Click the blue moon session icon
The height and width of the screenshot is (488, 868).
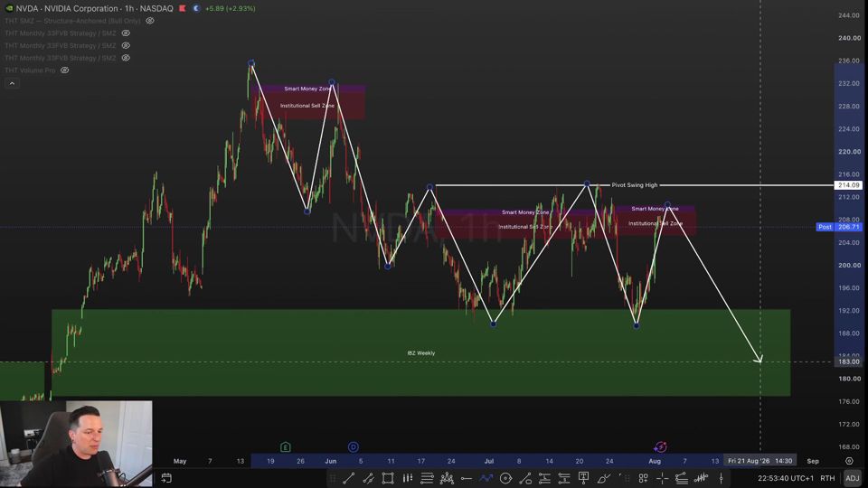click(x=196, y=8)
